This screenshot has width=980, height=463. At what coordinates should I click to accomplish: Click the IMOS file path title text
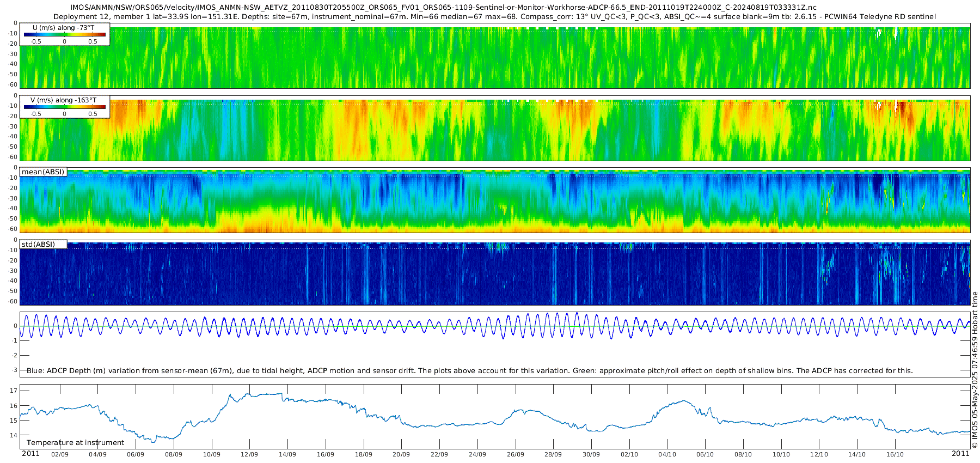pos(443,8)
